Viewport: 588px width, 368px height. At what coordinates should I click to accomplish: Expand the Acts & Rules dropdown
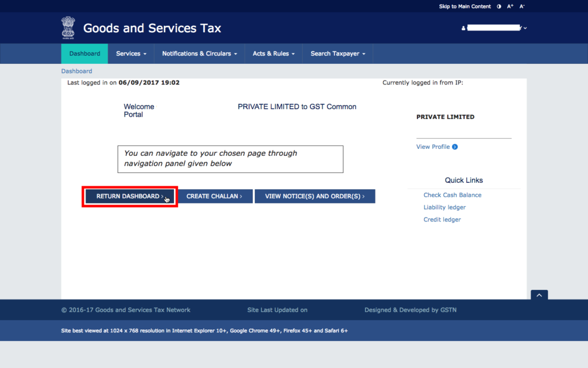coord(274,53)
